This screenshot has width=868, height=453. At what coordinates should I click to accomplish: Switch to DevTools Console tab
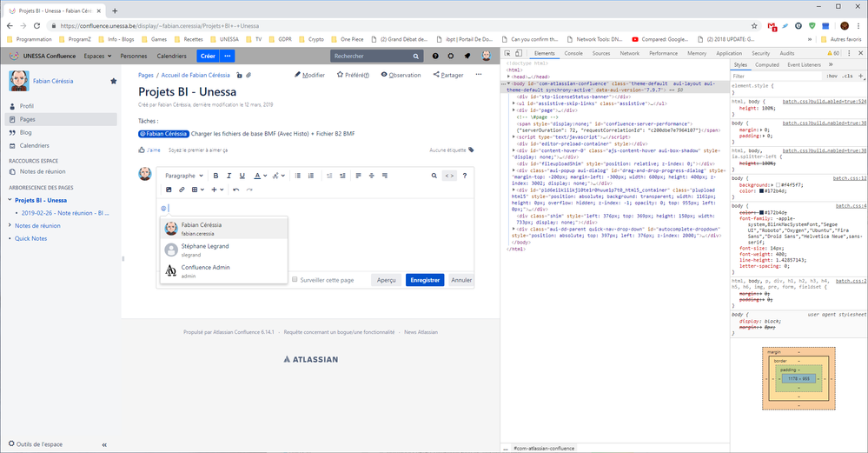(x=573, y=53)
